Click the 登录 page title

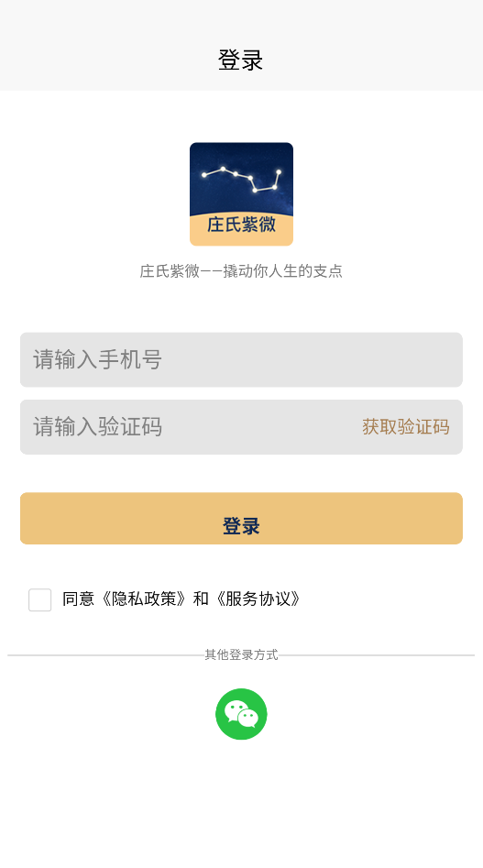tap(241, 60)
